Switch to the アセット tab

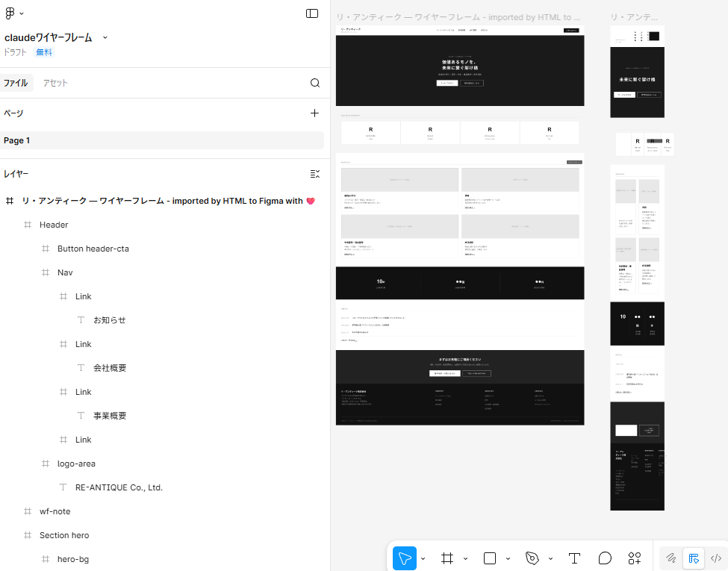[x=55, y=83]
